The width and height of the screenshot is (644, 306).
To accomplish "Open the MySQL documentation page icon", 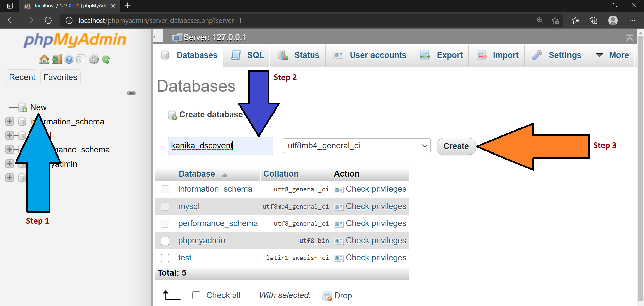I will click(81, 60).
